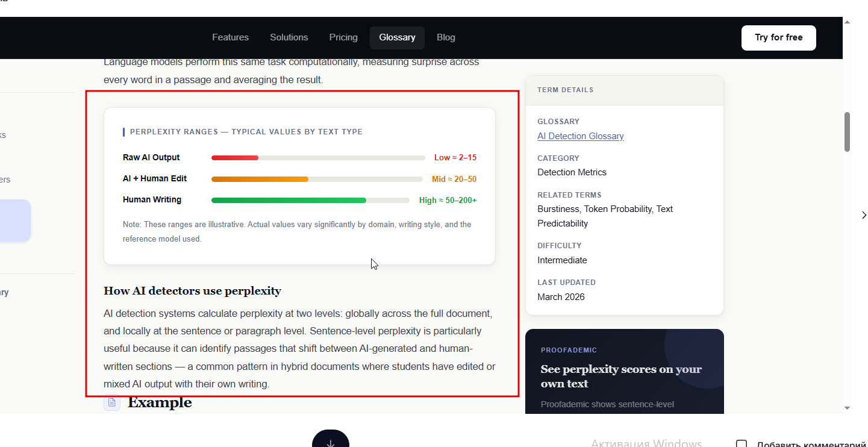868x447 pixels.
Task: Click the "March 2026" last updated value
Action: pyautogui.click(x=561, y=297)
